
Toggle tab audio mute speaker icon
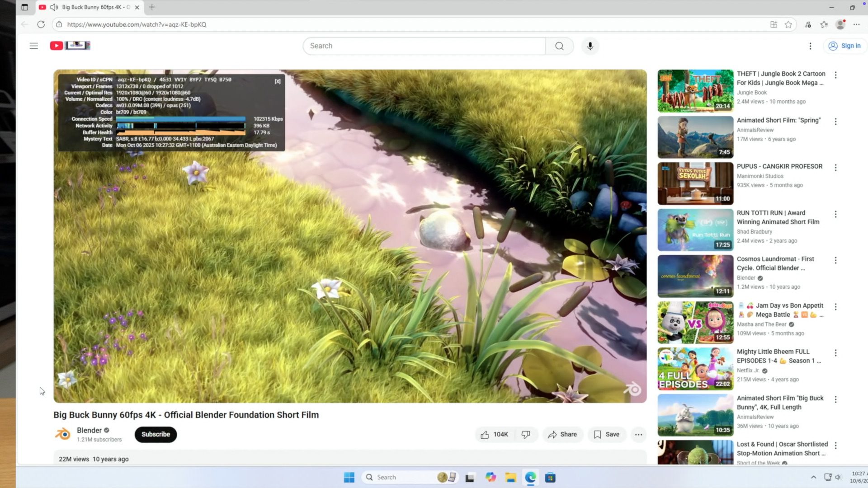(54, 7)
